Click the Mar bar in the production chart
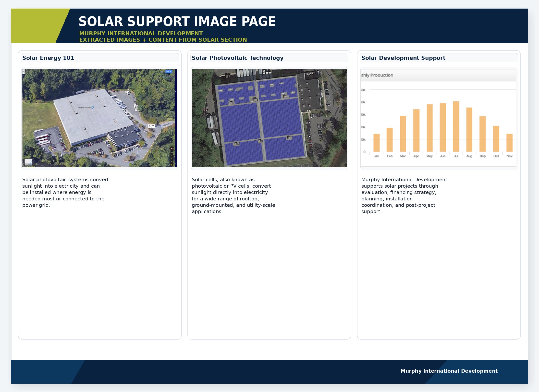 (403, 134)
